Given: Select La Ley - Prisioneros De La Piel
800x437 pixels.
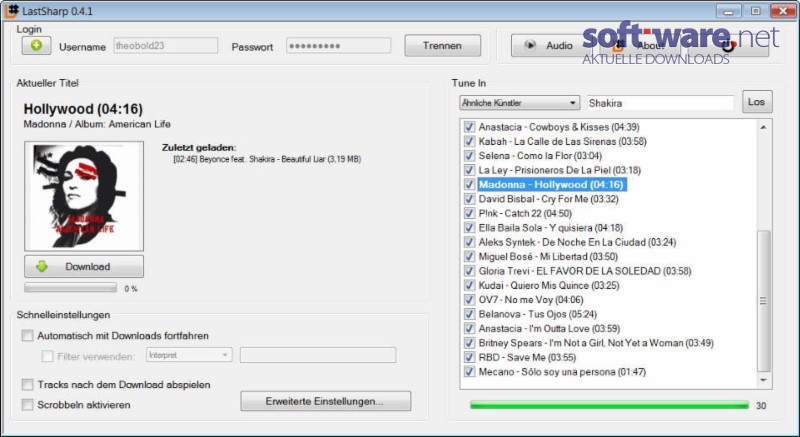Looking at the screenshot, I should coord(560,170).
